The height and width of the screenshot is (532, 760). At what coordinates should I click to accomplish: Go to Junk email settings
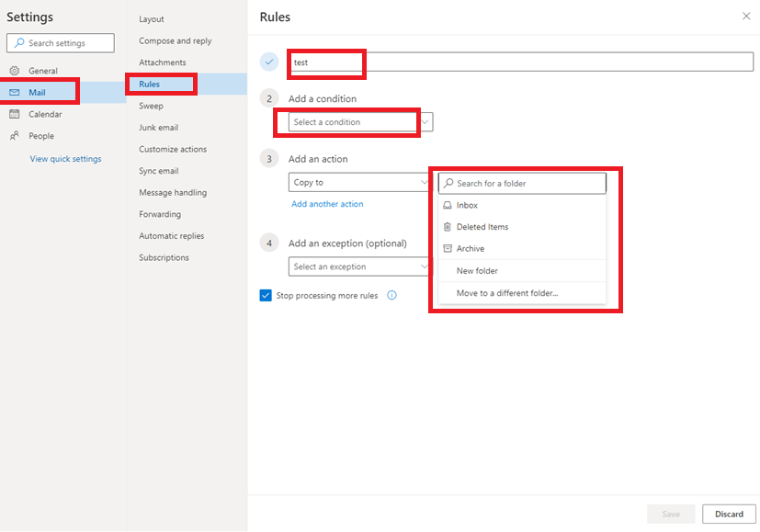tap(158, 128)
